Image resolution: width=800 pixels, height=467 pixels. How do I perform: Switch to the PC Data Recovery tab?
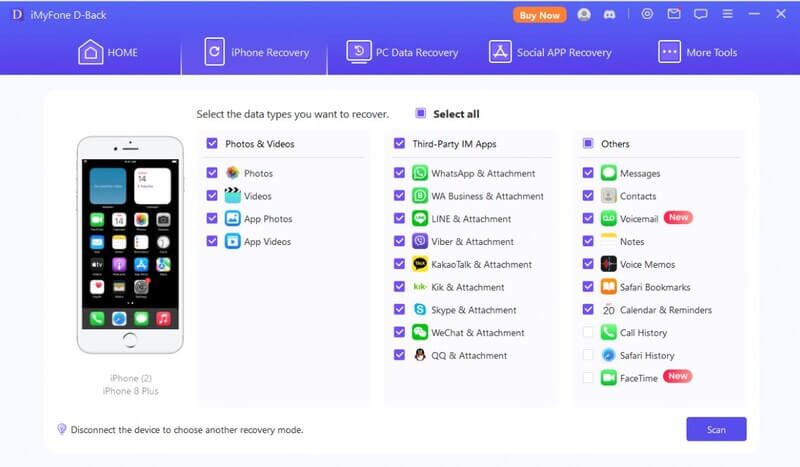coord(402,52)
